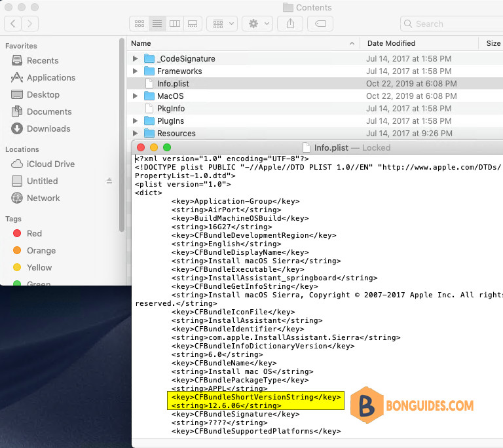Open Downloads in sidebar
The height and width of the screenshot is (448, 503).
pos(41,128)
